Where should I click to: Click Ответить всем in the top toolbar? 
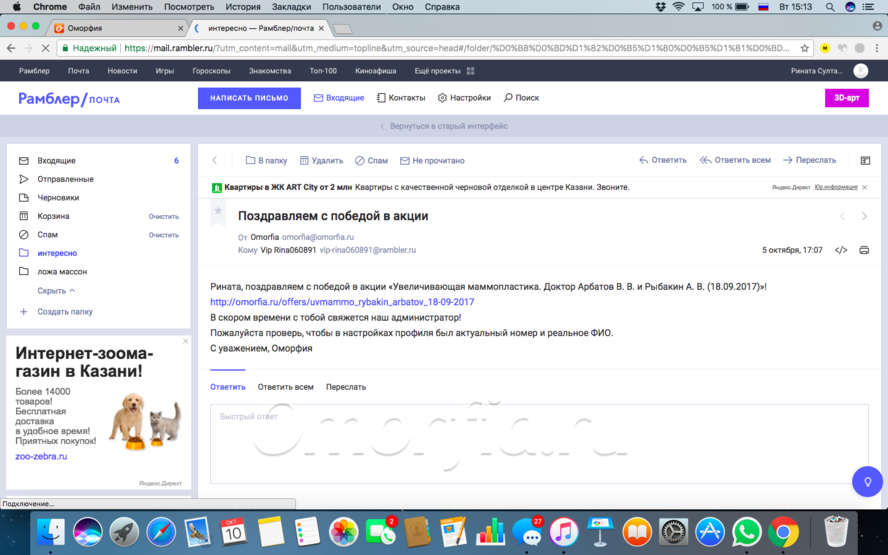(x=735, y=160)
